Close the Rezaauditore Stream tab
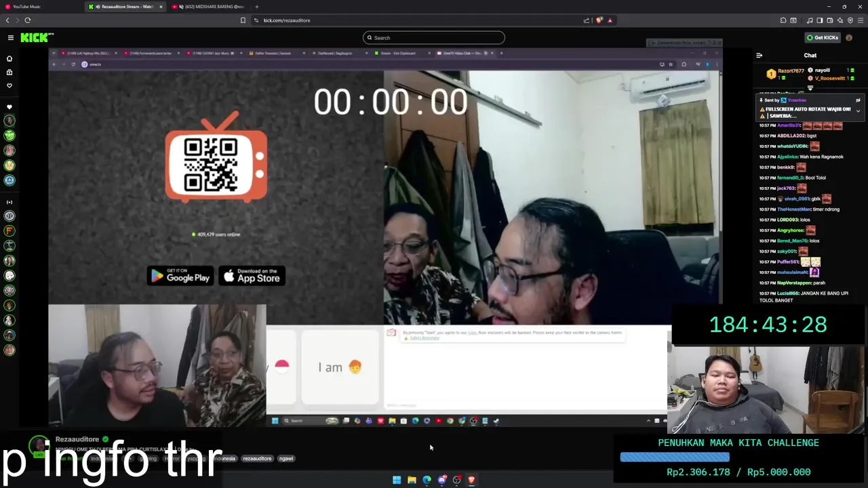Viewport: 868px width, 488px height. (x=161, y=7)
